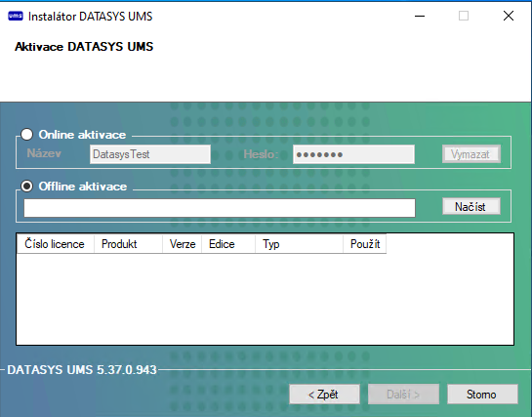Click the maximize button in the title bar

tap(464, 16)
